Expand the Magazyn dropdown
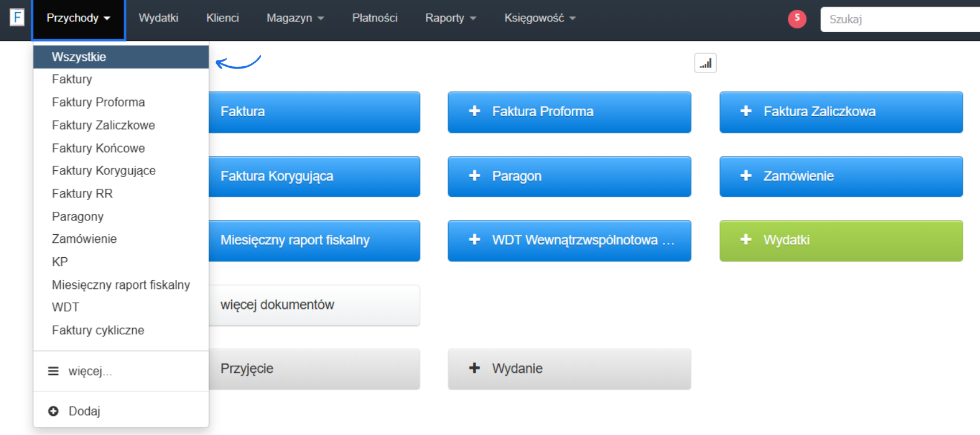The image size is (980, 435). [295, 18]
